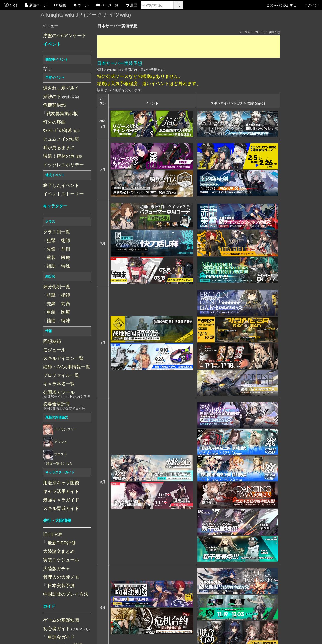Click the 战地秘闻 Operational Intelligence banner
The width and height of the screenshot is (322, 644).
[x=152, y=329]
